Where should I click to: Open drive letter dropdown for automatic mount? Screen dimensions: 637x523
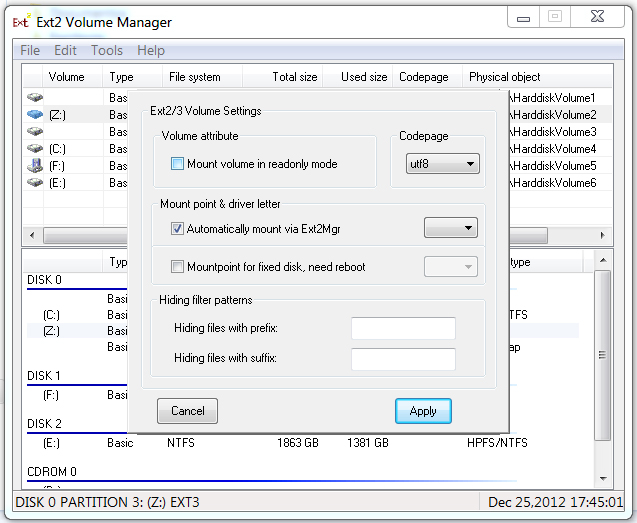pyautogui.click(x=451, y=228)
